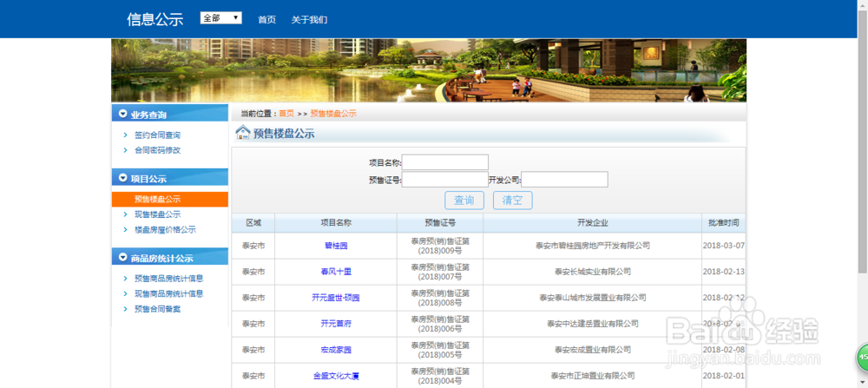This screenshot has height=388, width=868.
Task: Open 预售合同备案 in sidebar
Action: [158, 309]
